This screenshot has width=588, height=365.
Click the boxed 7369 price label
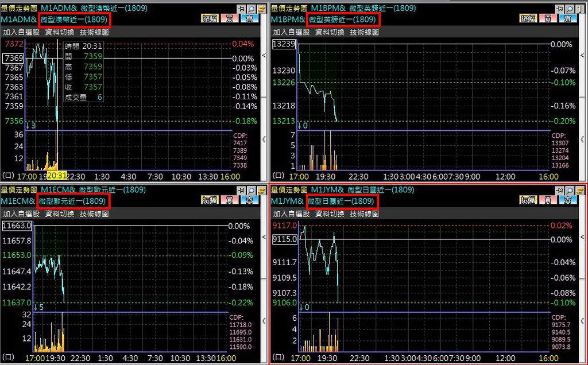coord(14,58)
